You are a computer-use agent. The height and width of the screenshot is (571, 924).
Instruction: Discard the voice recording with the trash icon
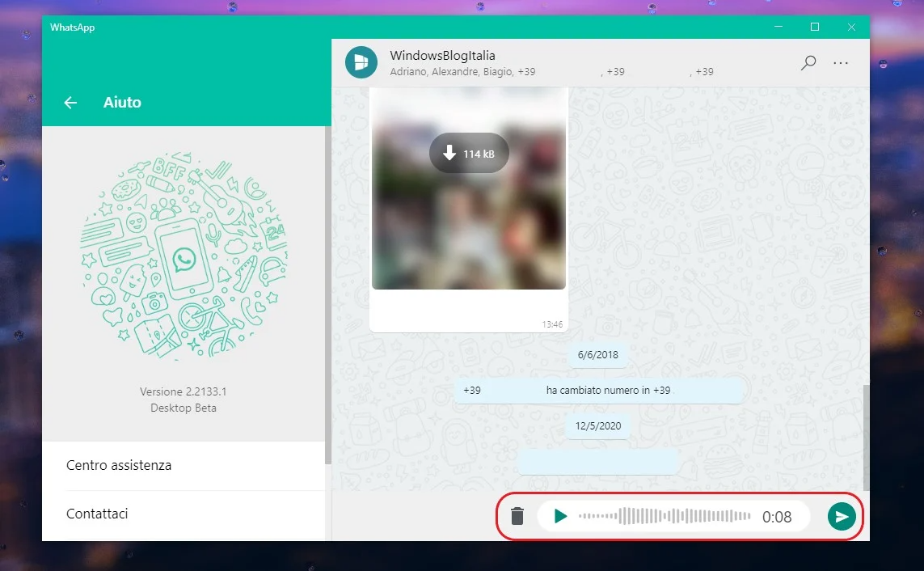(518, 515)
